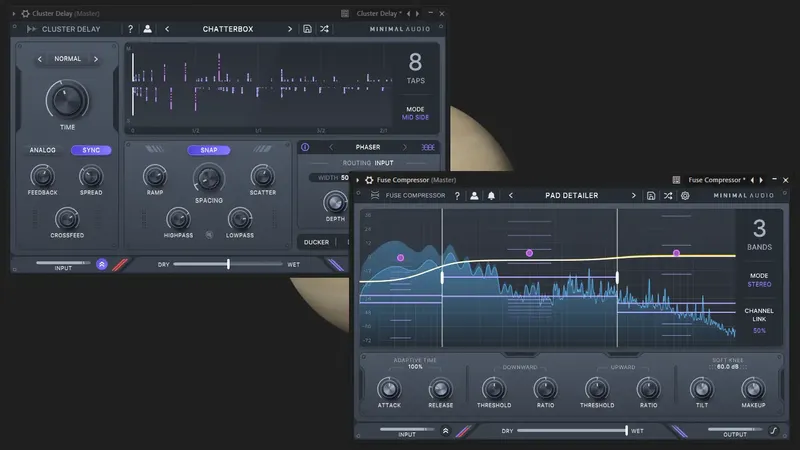Open Pad Detailer preset name browser
The height and width of the screenshot is (450, 800).
(571, 195)
